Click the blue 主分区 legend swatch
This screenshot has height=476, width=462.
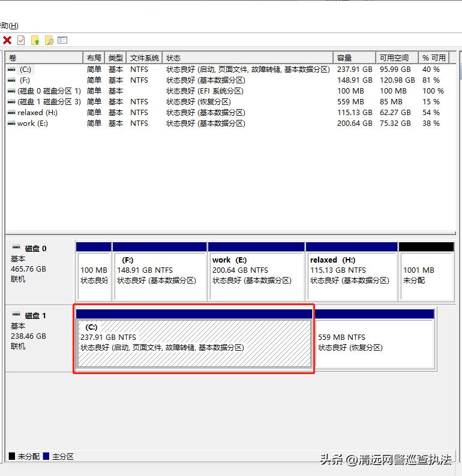[x=46, y=456]
